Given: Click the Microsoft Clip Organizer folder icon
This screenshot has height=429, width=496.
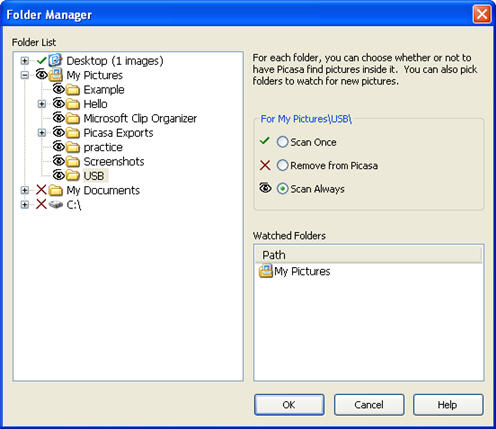Looking at the screenshot, I should [73, 118].
